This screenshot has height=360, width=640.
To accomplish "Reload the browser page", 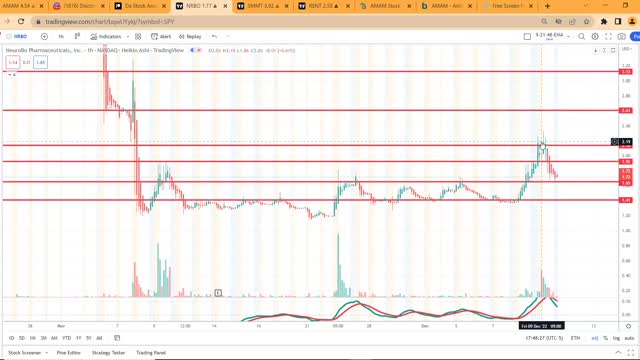I will (21, 21).
